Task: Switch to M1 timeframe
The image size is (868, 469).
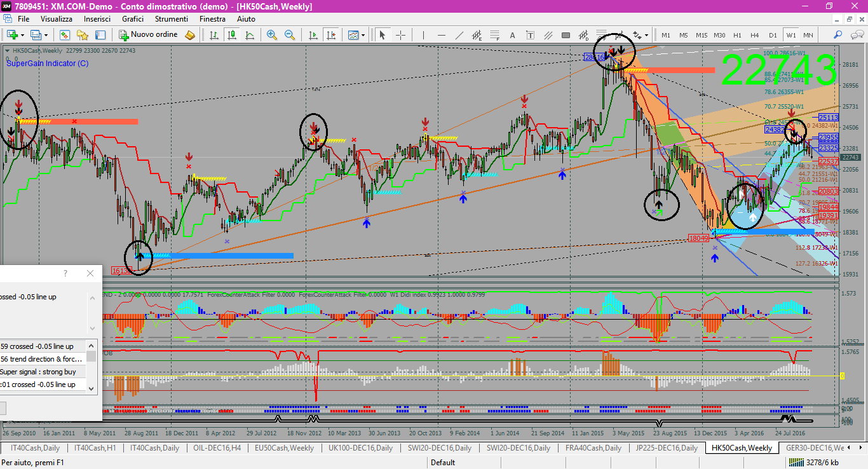Action: coord(666,35)
